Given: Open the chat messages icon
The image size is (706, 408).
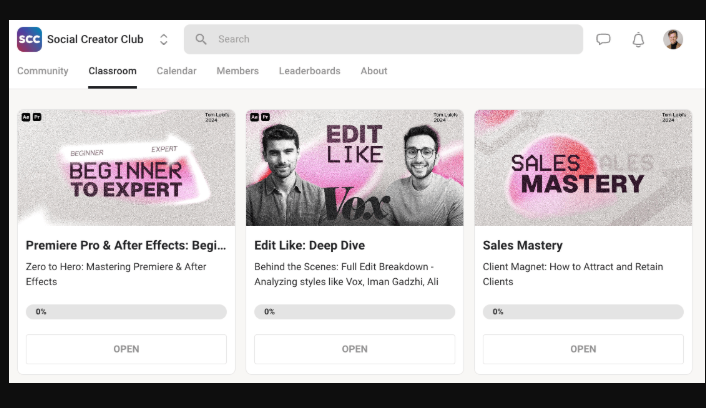Looking at the screenshot, I should click(x=603, y=39).
